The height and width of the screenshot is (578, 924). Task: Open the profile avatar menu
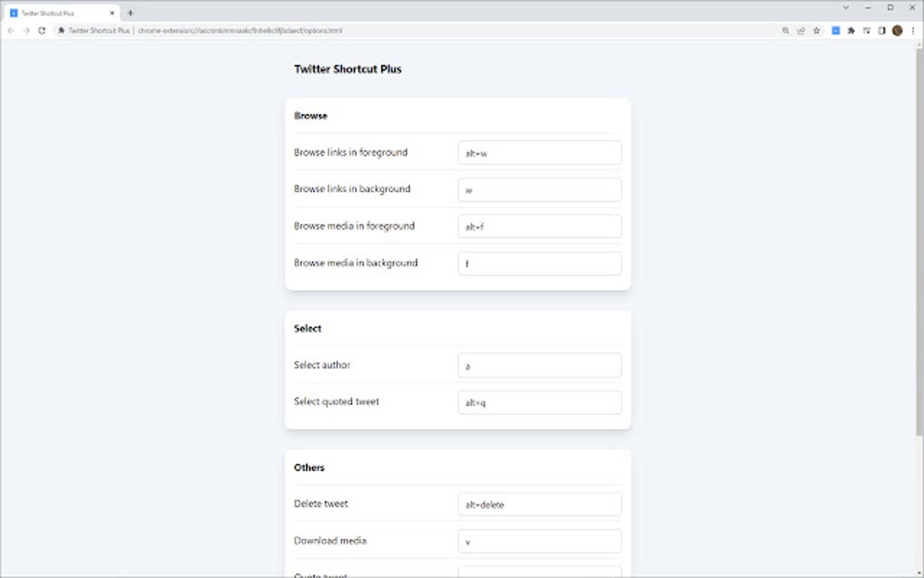click(898, 31)
